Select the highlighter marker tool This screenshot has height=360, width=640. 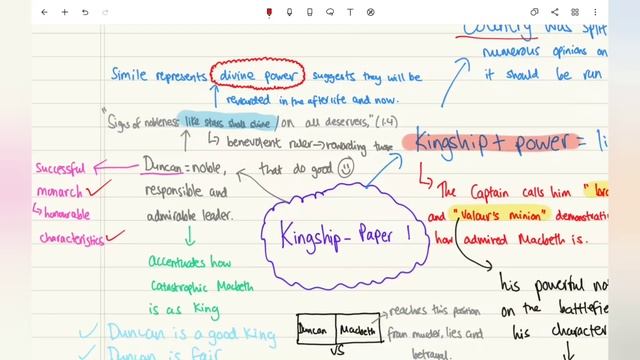click(x=289, y=13)
